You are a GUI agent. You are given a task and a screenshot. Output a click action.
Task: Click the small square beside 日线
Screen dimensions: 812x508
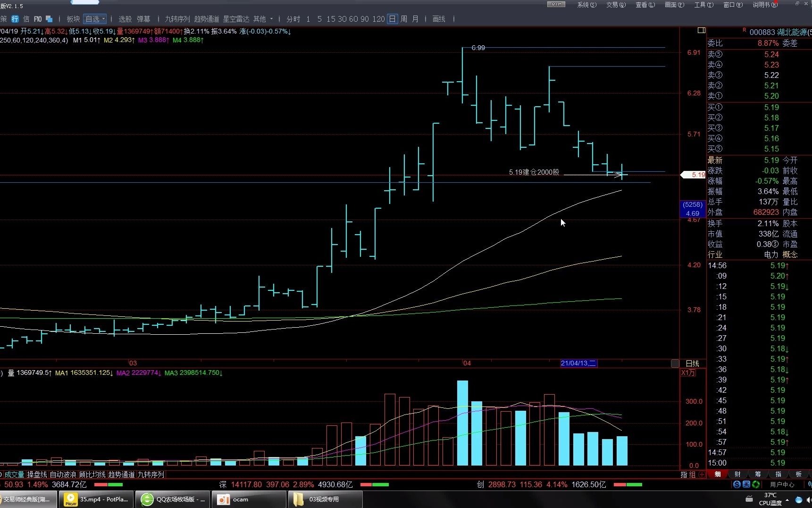tap(675, 363)
